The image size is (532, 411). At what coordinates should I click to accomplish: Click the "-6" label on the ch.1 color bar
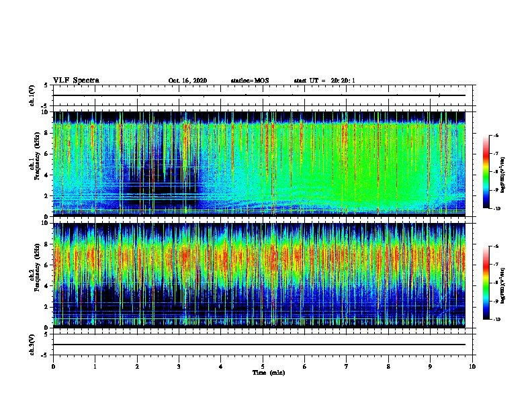(496, 136)
